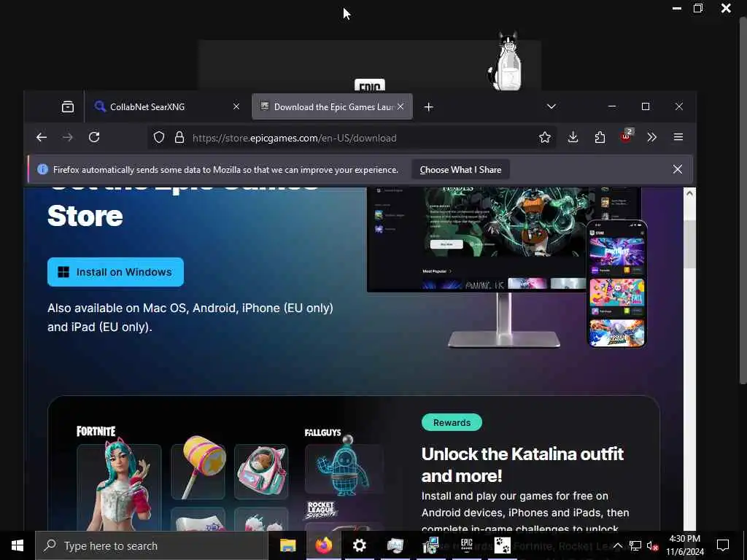Close the Epic Games download tab
This screenshot has height=560, width=747.
pyautogui.click(x=400, y=106)
